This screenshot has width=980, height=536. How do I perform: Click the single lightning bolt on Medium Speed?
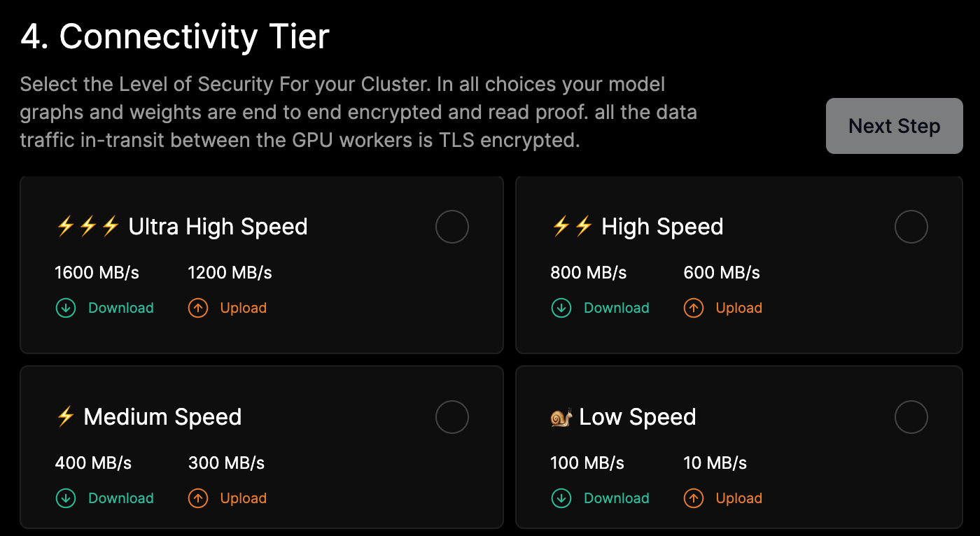pos(65,417)
